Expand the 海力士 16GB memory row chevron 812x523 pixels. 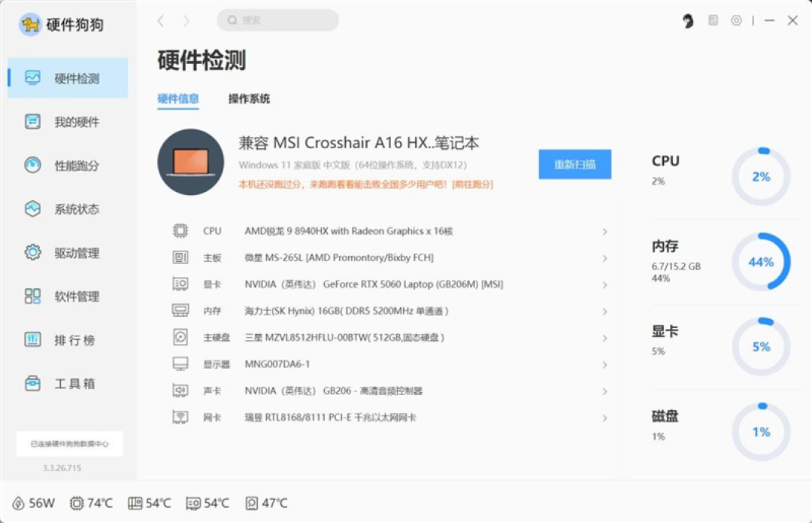[x=604, y=312]
